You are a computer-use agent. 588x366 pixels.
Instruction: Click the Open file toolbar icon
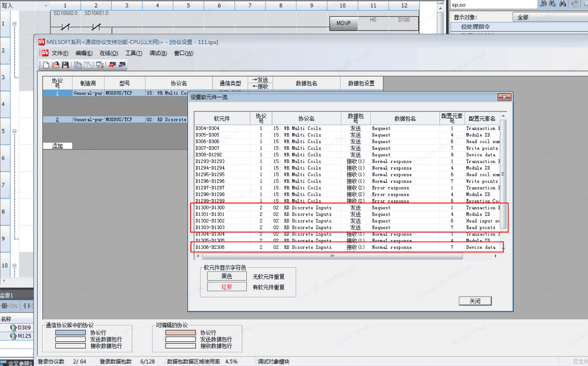tap(55, 65)
